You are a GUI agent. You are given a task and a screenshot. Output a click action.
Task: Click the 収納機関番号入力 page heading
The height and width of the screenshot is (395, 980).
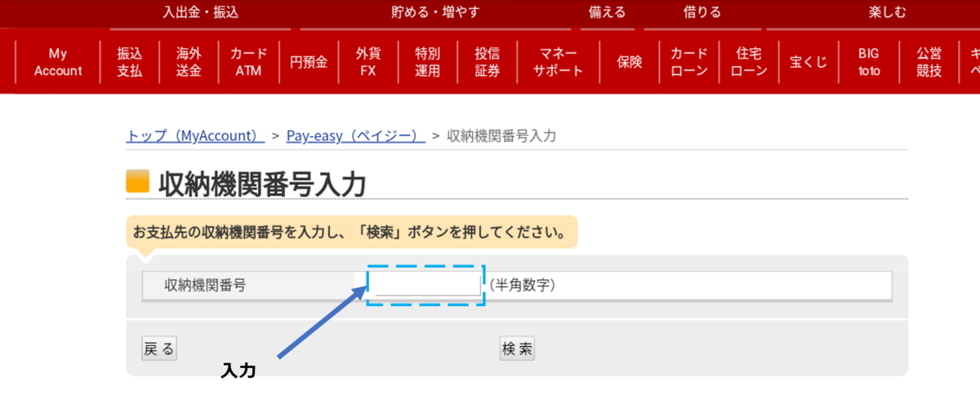pyautogui.click(x=261, y=184)
